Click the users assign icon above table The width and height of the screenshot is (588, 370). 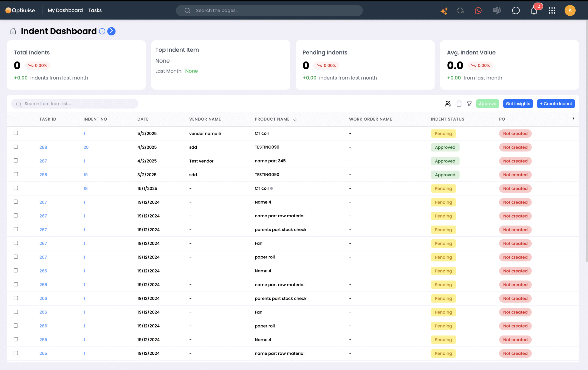tap(448, 104)
